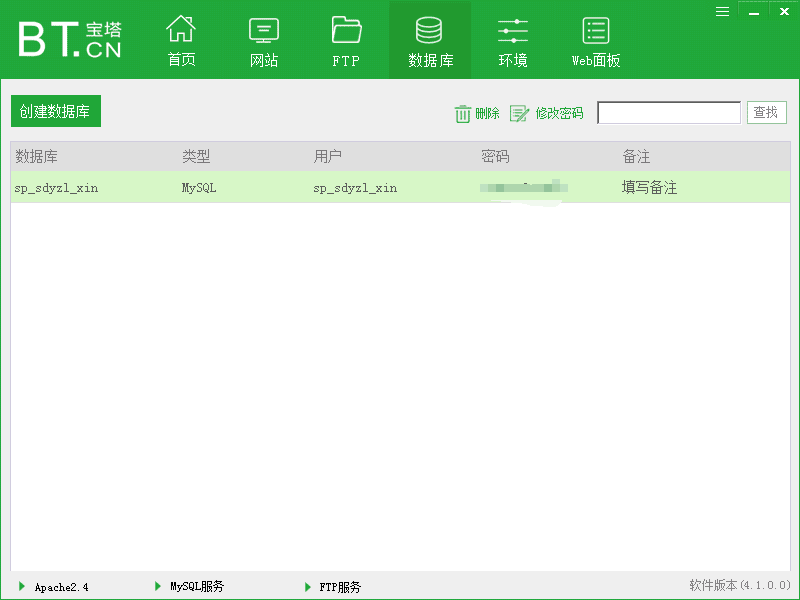
Task: Click the edit password pencil icon
Action: [x=519, y=113]
